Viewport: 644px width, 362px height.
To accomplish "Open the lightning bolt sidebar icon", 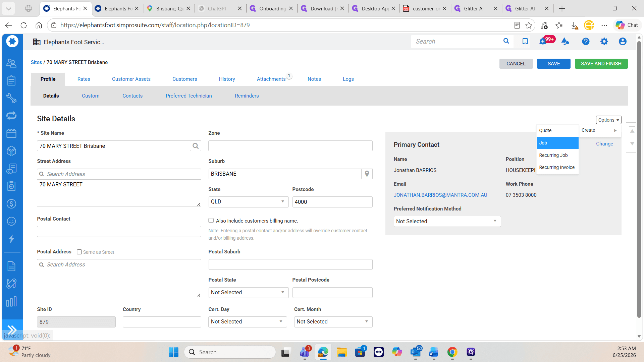I will [11, 239].
